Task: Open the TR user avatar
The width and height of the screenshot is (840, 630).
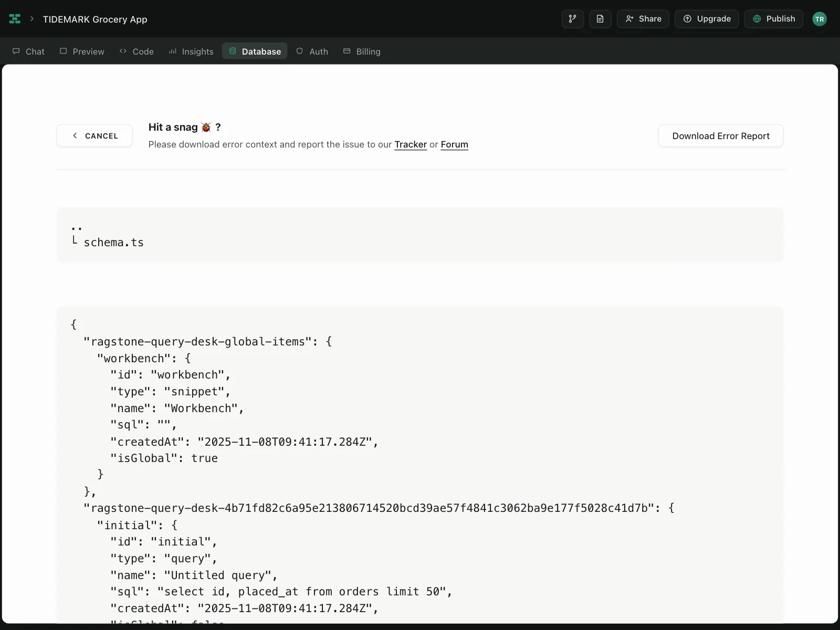Action: [x=820, y=19]
